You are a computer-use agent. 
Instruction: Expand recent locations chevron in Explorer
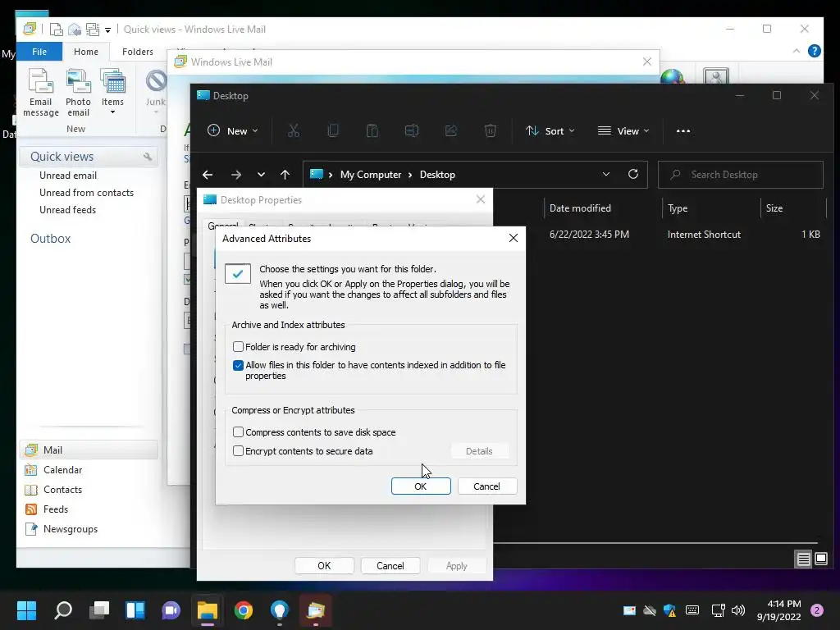point(261,175)
